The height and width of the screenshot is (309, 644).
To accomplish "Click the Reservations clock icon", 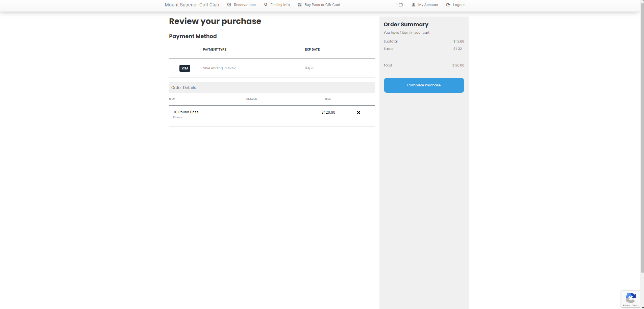I will [229, 5].
